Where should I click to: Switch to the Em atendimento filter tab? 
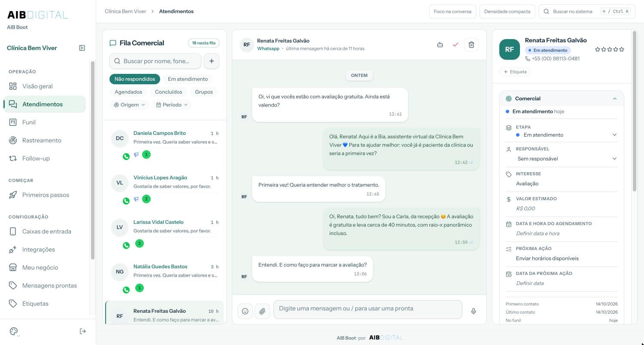click(x=188, y=79)
